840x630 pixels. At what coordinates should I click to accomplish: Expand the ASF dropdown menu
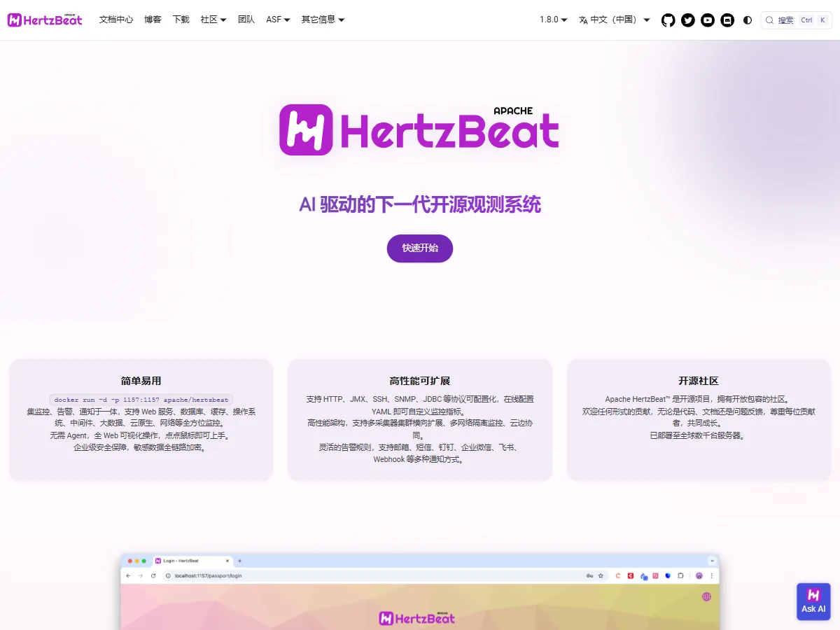278,20
